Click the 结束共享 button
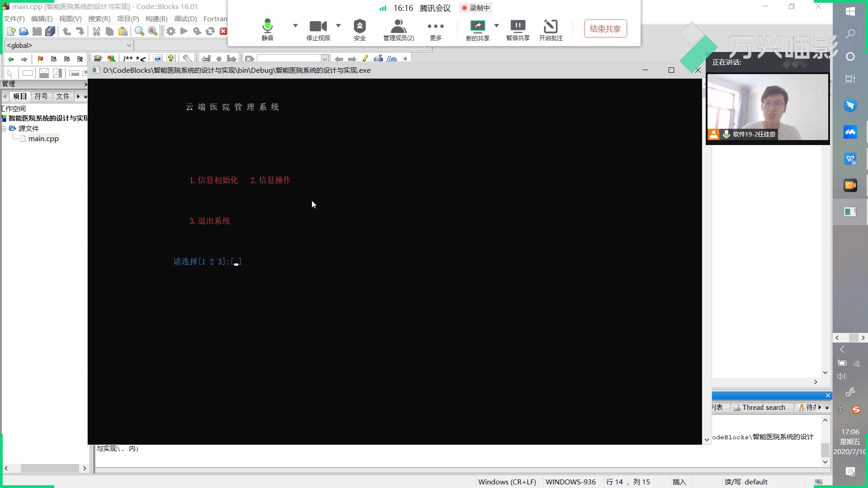 pos(605,28)
